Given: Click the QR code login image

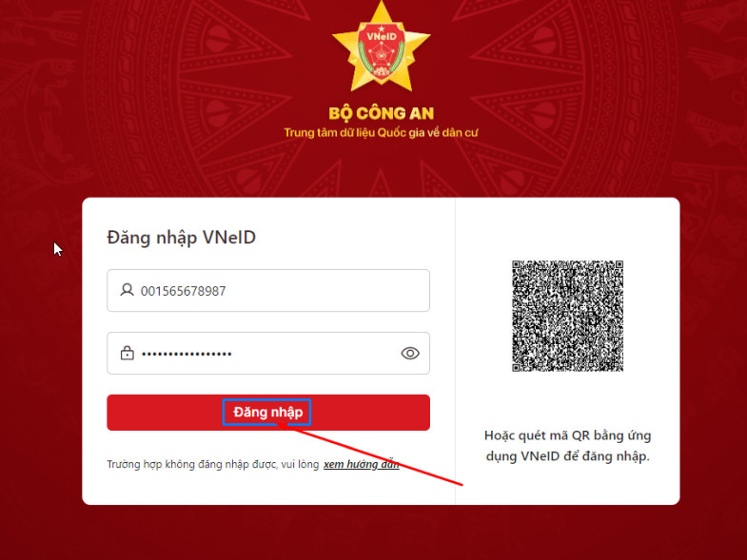Looking at the screenshot, I should pyautogui.click(x=567, y=316).
